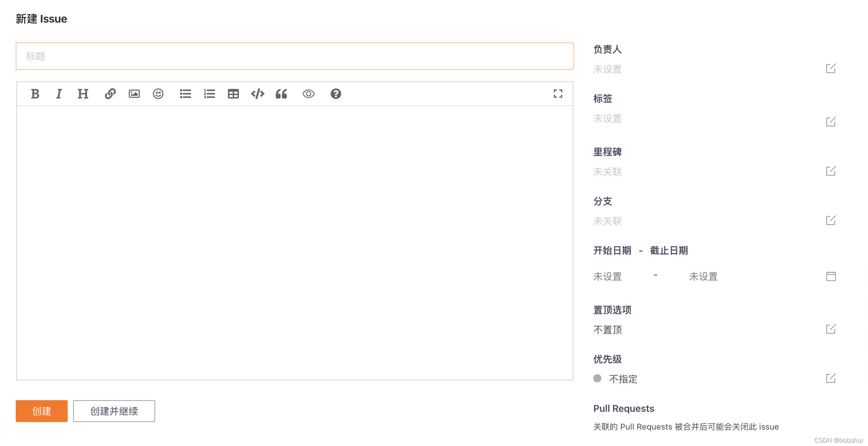Insert a heading with the H icon
The image size is (868, 446).
click(83, 94)
